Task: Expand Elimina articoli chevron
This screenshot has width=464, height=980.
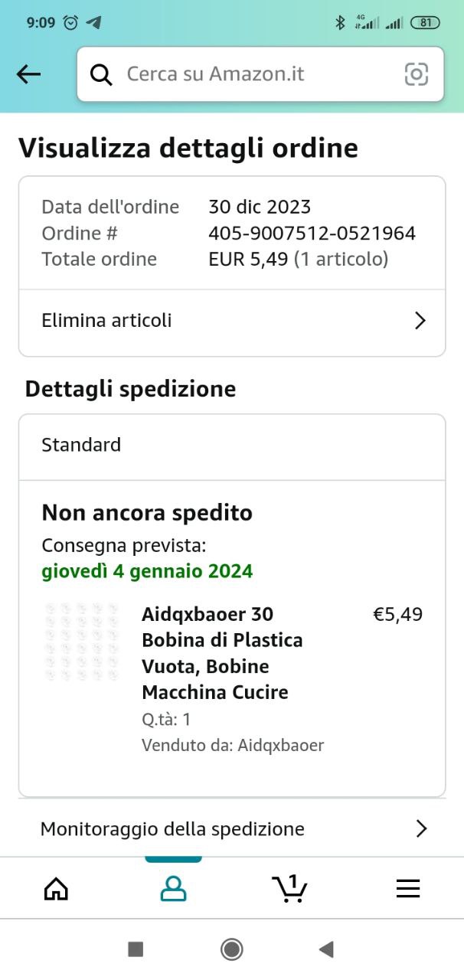Action: pos(420,321)
